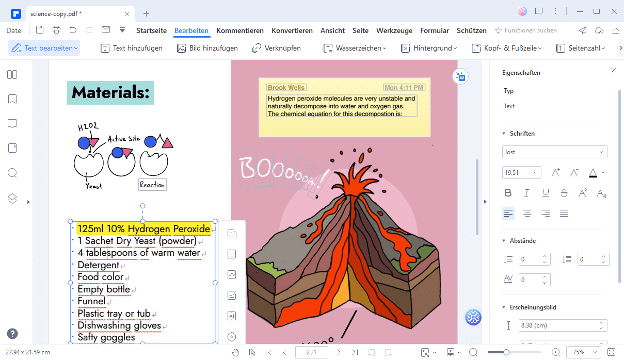The image size is (624, 360).
Task: Click the Verknüpfen button
Action: point(277,48)
